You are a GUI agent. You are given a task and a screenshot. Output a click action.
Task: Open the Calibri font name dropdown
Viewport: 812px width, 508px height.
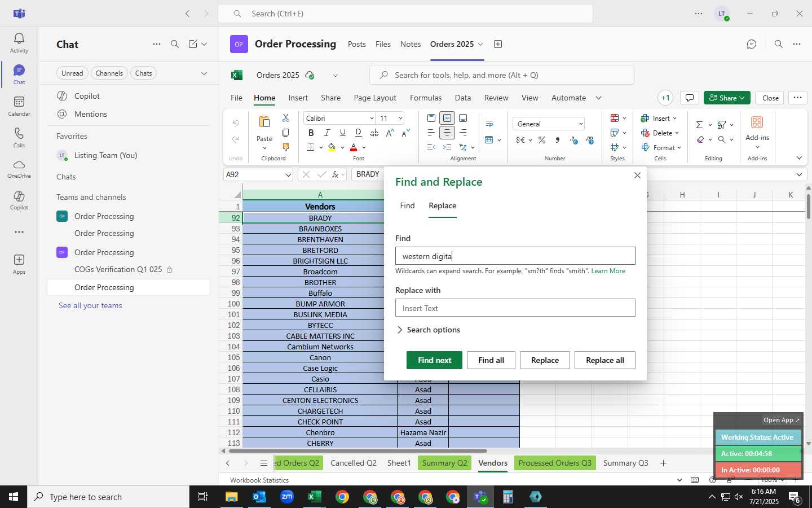coord(372,119)
